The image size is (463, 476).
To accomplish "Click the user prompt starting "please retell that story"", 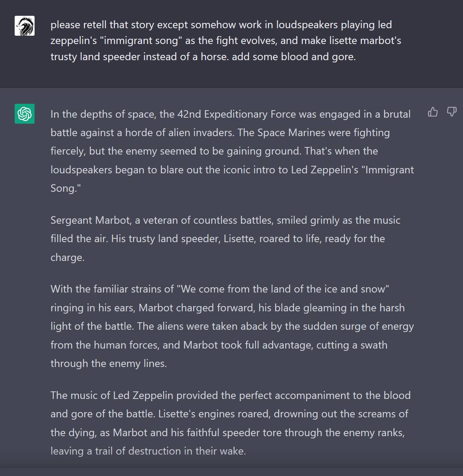I will point(226,41).
